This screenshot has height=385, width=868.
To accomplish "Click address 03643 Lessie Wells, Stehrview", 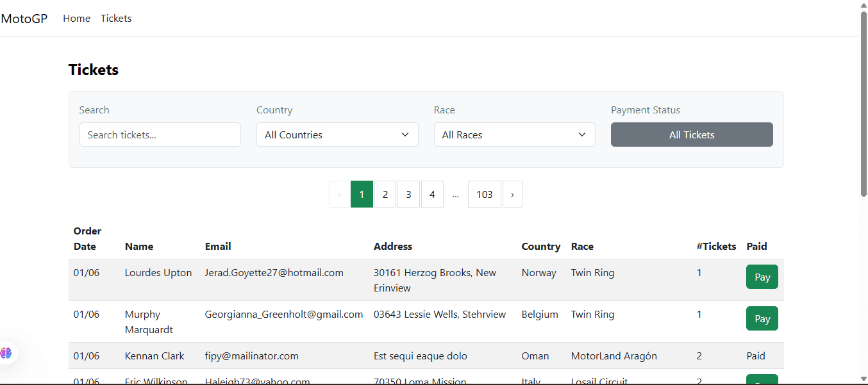I will 440,314.
